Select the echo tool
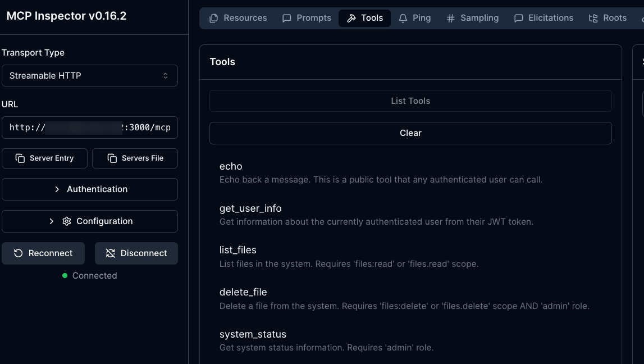The width and height of the screenshot is (644, 364). [231, 166]
